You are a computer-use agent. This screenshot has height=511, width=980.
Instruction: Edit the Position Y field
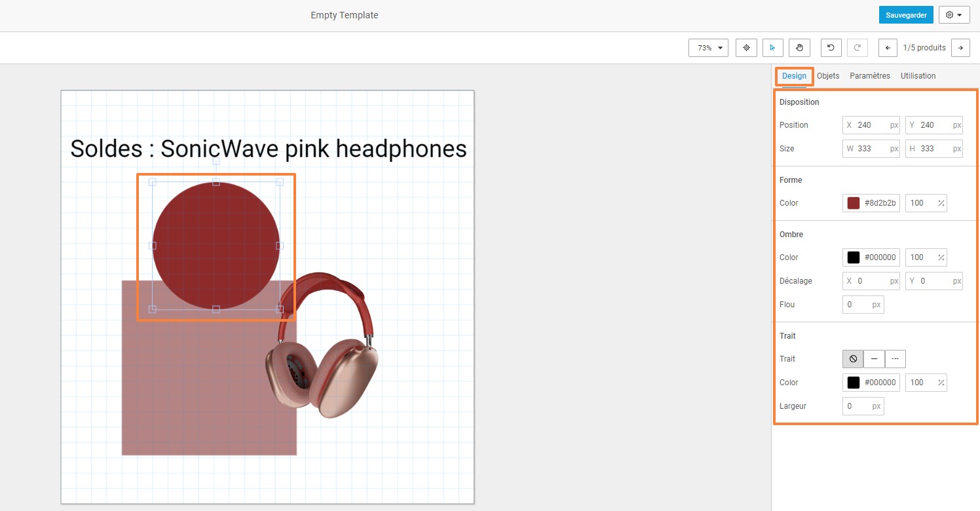[934, 125]
